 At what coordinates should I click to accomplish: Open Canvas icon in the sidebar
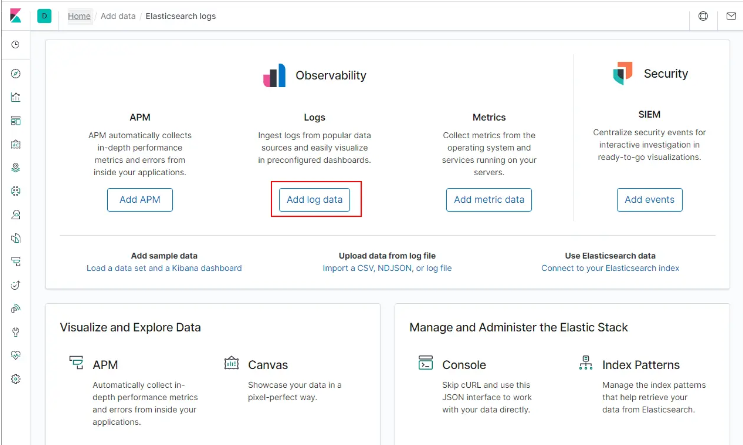[x=16, y=144]
